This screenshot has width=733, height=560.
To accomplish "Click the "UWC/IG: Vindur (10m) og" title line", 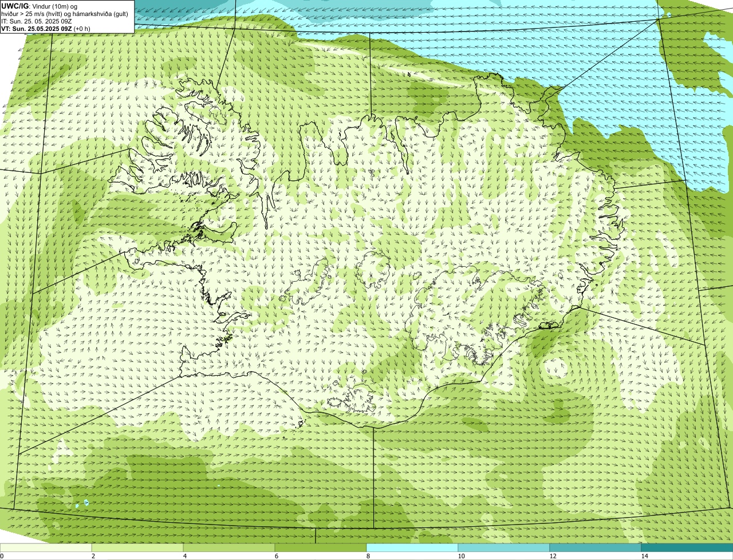I will 39,6.
